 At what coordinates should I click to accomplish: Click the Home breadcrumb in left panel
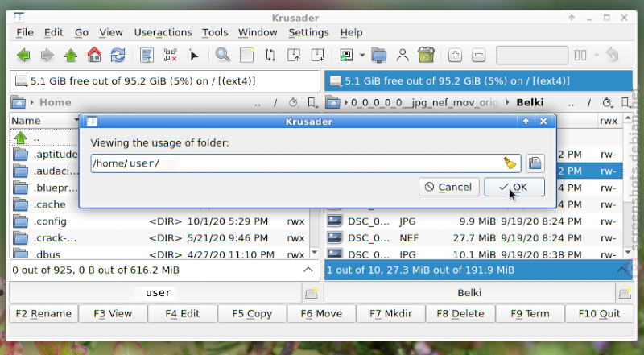pyautogui.click(x=56, y=102)
